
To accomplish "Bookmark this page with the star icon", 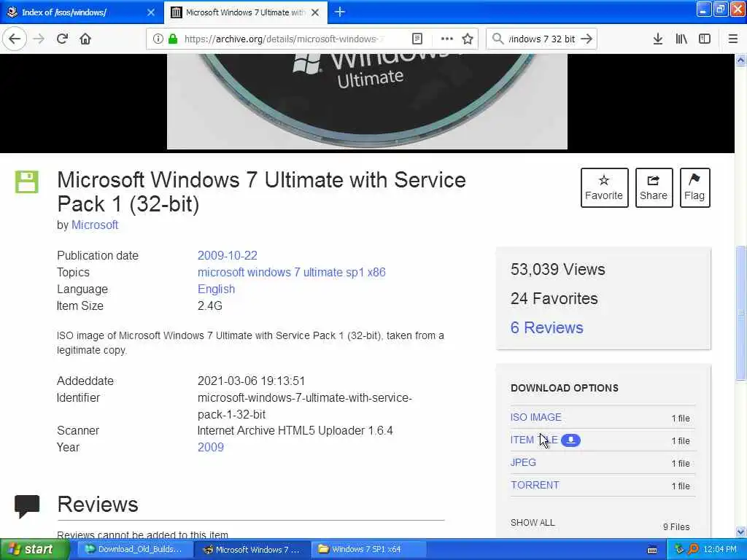I will [x=468, y=39].
